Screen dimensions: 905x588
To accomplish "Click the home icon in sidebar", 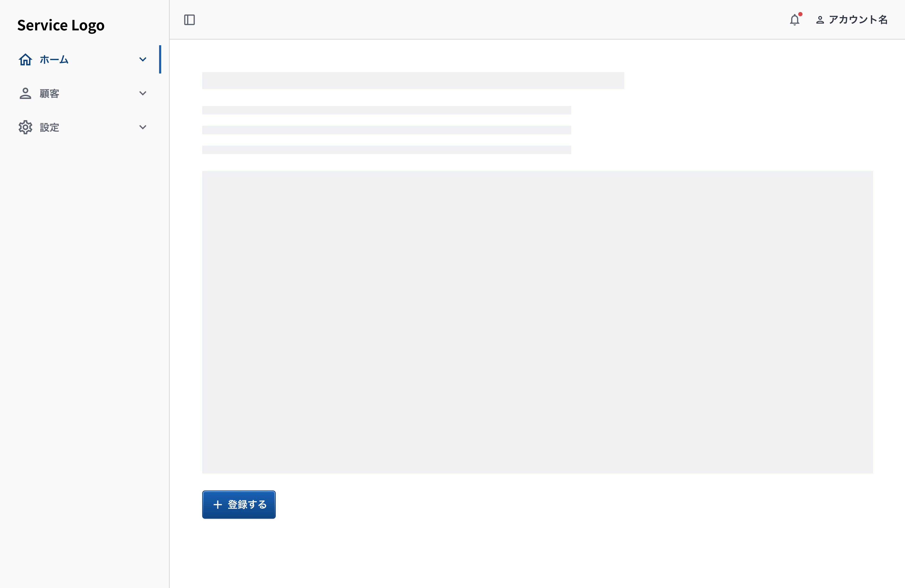I will point(25,59).
